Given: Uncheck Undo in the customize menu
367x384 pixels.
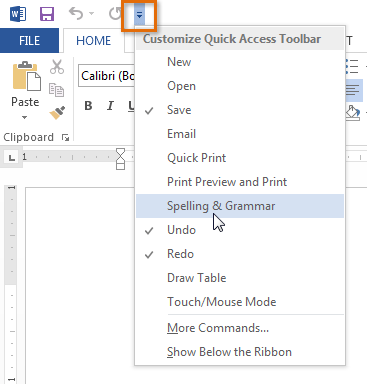Looking at the screenshot, I should tap(240, 230).
